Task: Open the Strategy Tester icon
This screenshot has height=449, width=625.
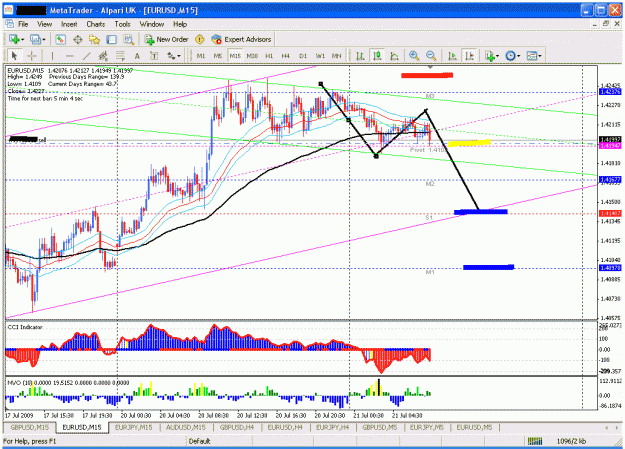Action: [128, 39]
